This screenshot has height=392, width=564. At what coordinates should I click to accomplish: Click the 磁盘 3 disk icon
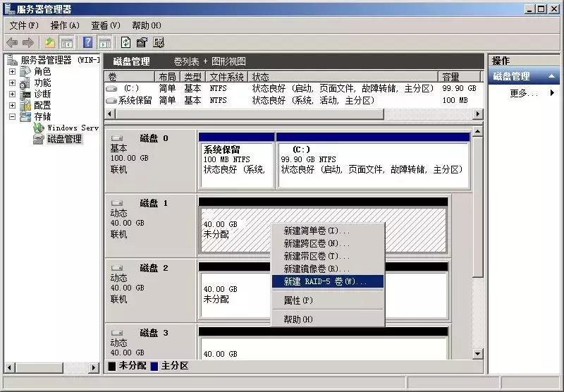pos(117,333)
